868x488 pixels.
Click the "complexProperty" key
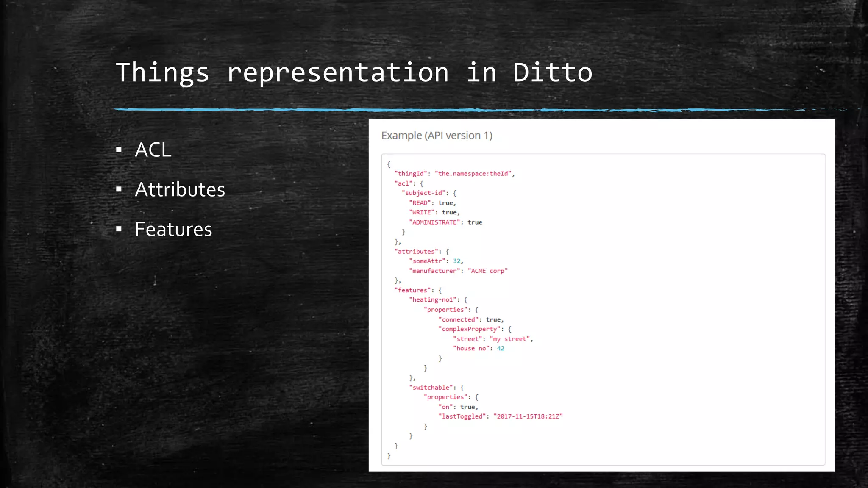[x=469, y=329]
